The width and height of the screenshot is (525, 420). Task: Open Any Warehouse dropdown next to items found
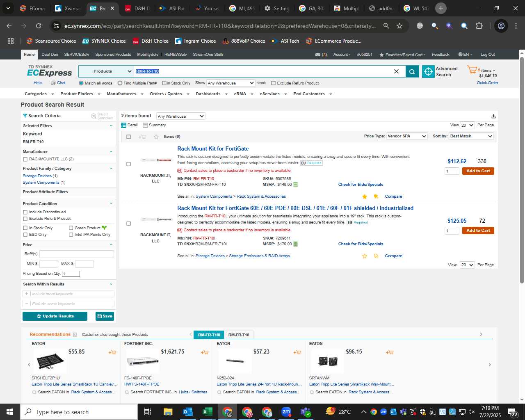point(180,116)
